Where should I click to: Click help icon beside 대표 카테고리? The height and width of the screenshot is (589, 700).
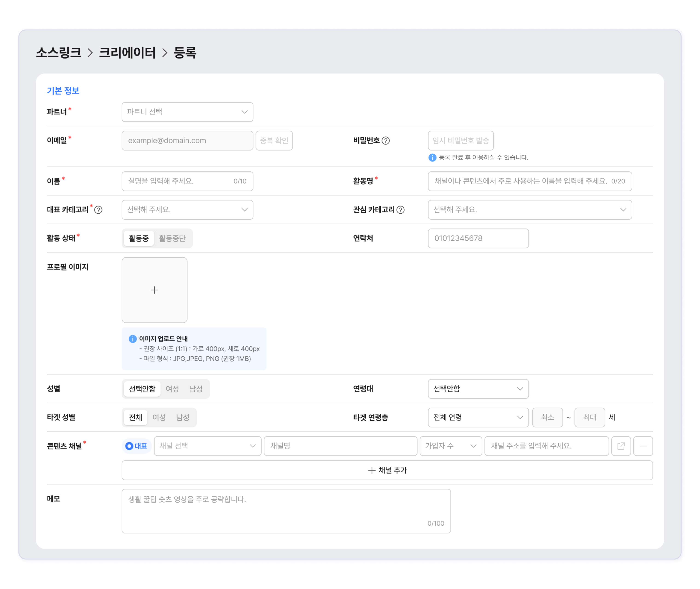tap(98, 210)
